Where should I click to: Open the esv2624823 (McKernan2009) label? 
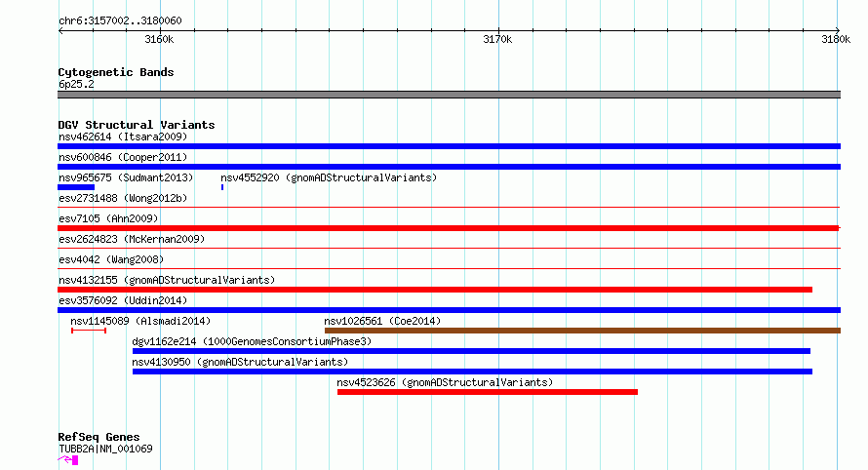pyautogui.click(x=132, y=239)
